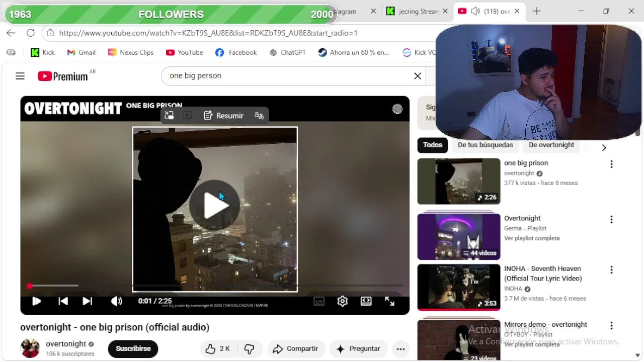Screen dimensions: 644x362
Task: Open the one big prison suggested thumbnail
Action: point(459,182)
